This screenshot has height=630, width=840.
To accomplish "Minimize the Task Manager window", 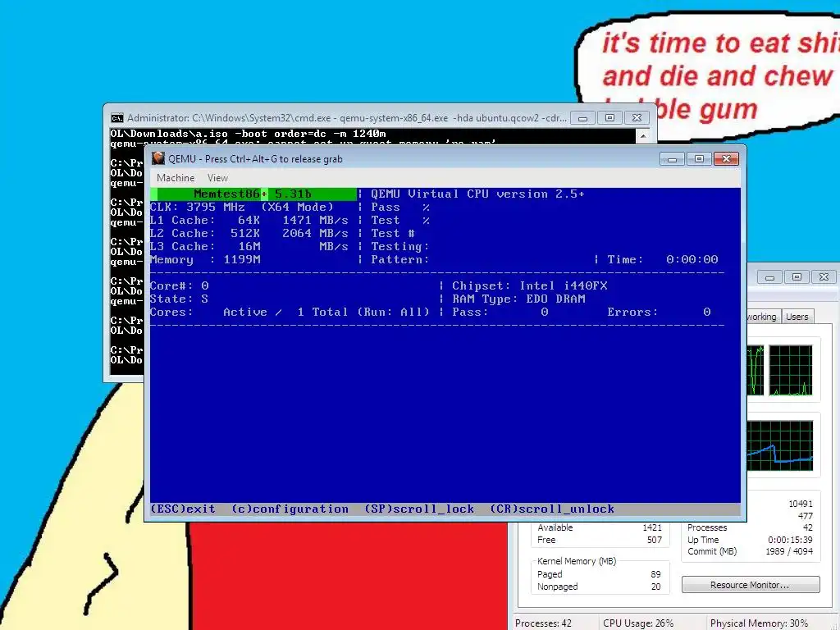I will 769,277.
